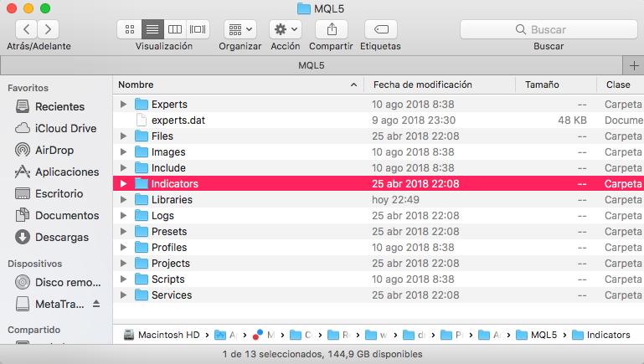Select the Experts folder row
The width and height of the screenshot is (644, 364).
379,105
